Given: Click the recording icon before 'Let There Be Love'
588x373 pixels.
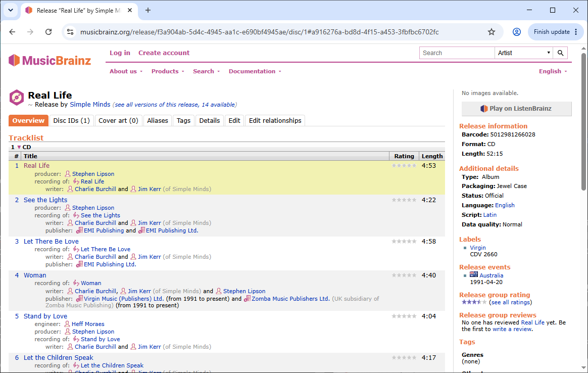Looking at the screenshot, I should [76, 249].
